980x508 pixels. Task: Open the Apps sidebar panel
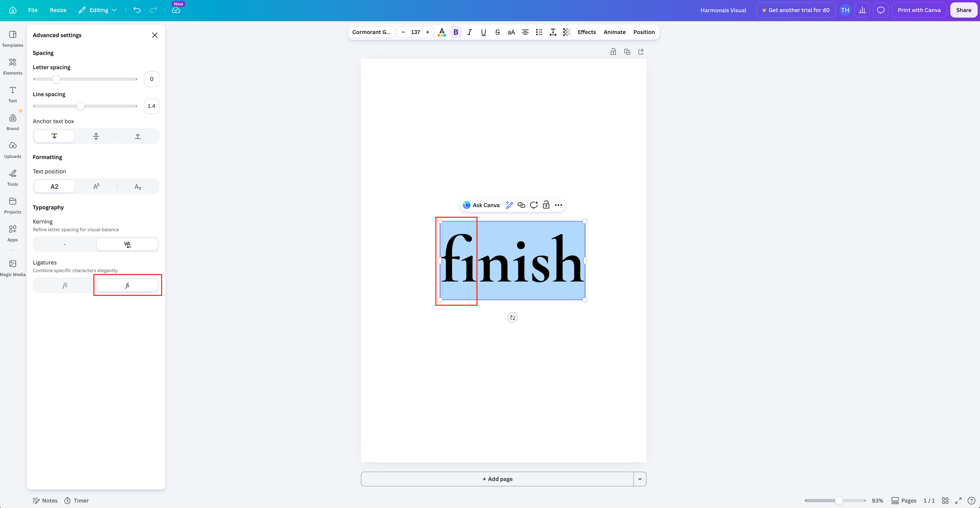tap(13, 234)
